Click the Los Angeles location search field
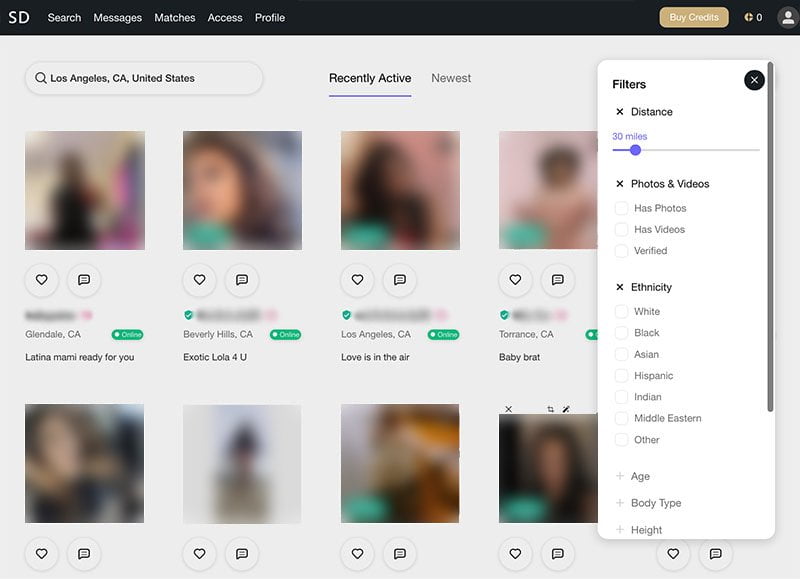The image size is (800, 579). point(144,78)
